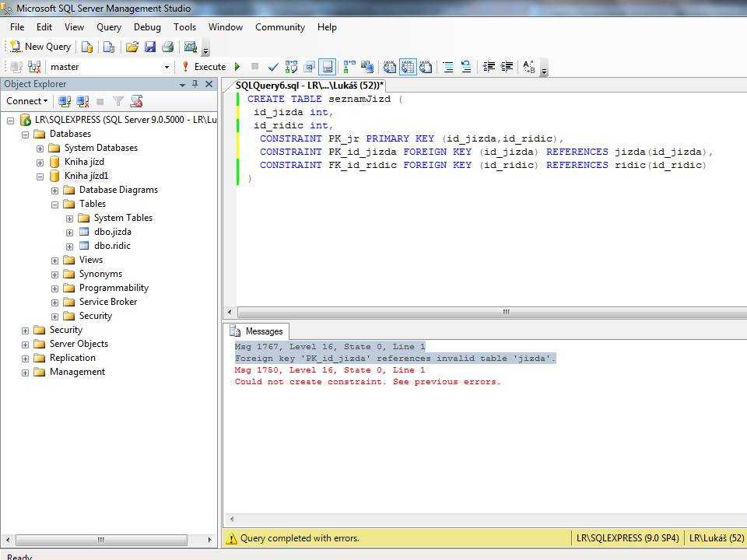Image resolution: width=747 pixels, height=560 pixels.
Task: Click Display Estimated Execution Plan icon
Action: click(291, 67)
